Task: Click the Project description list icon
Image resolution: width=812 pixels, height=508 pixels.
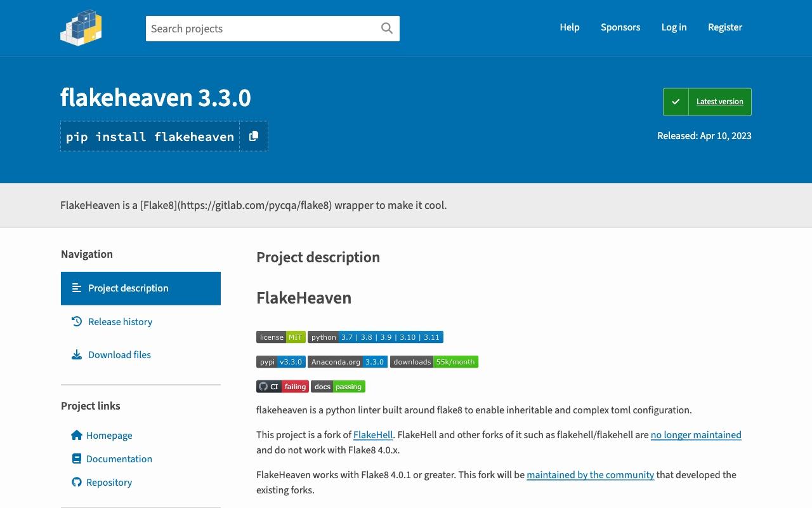Action: pyautogui.click(x=77, y=288)
